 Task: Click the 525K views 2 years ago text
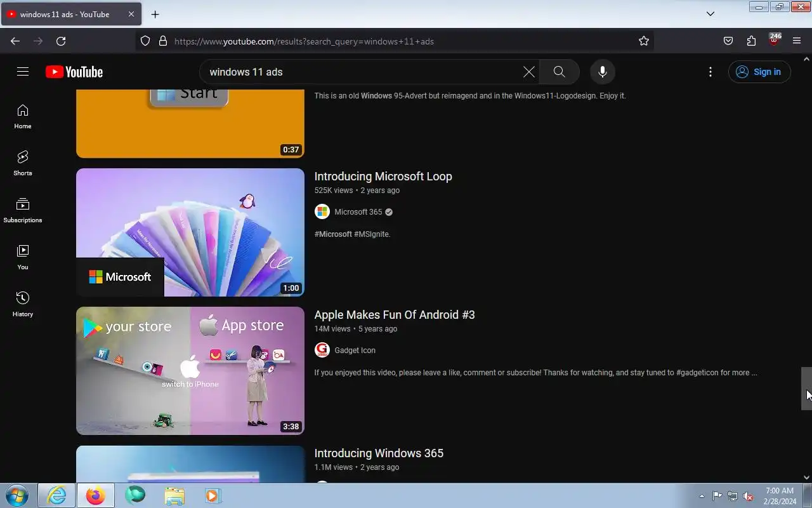(x=357, y=190)
